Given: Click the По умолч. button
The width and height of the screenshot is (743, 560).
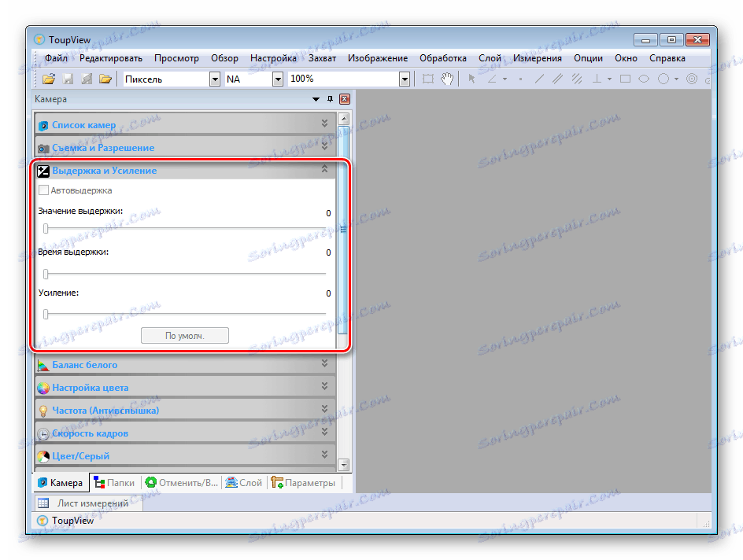Looking at the screenshot, I should pyautogui.click(x=185, y=336).
